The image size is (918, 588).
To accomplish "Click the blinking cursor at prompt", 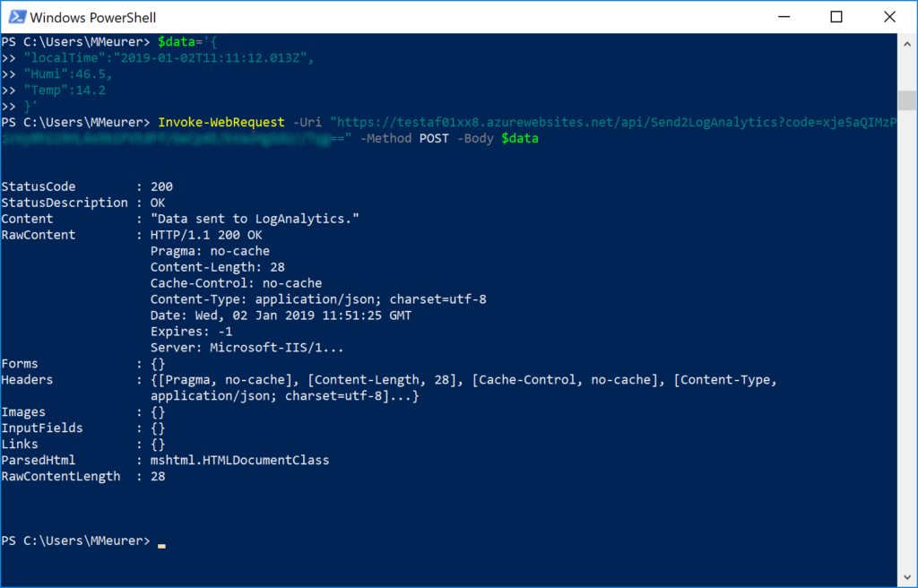I will tap(161, 546).
